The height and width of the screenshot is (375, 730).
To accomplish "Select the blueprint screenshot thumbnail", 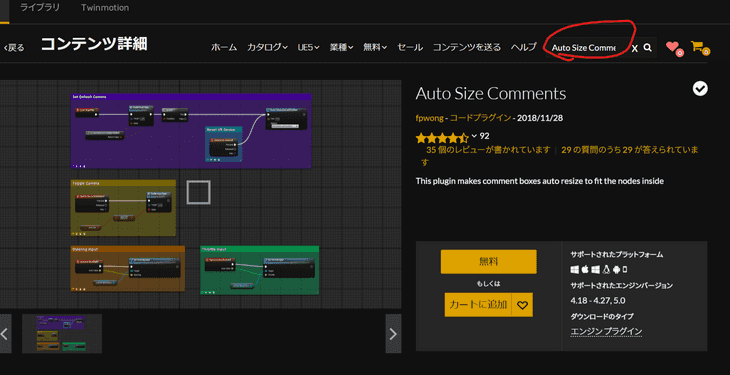I will click(62, 334).
